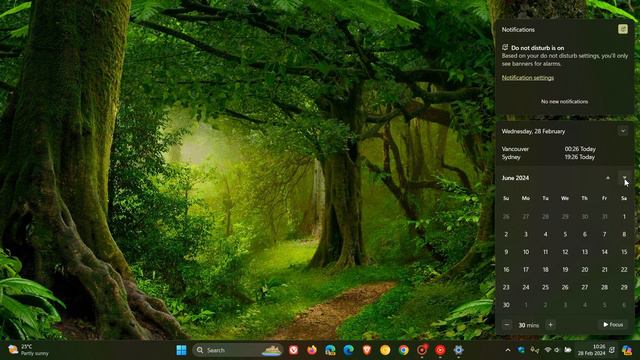Select June 14 on the calendar

tap(604, 252)
